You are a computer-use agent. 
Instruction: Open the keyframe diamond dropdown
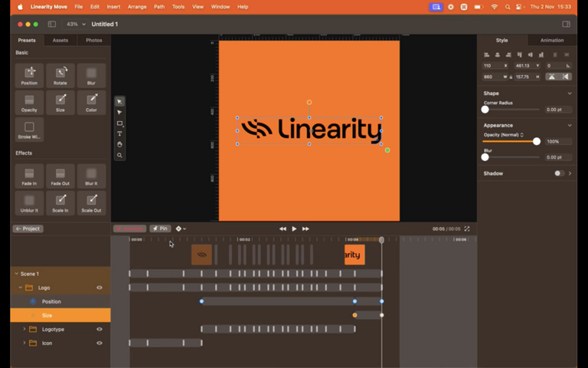(x=181, y=228)
